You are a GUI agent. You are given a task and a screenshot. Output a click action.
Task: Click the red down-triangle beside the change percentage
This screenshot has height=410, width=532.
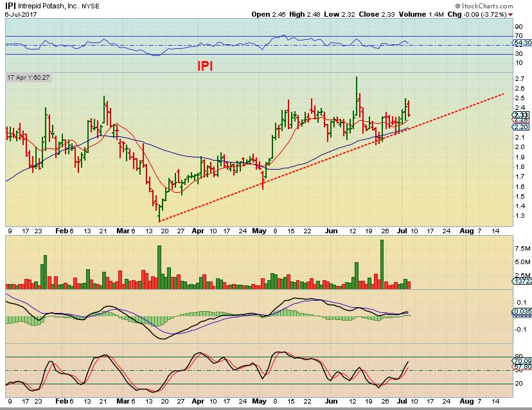511,15
